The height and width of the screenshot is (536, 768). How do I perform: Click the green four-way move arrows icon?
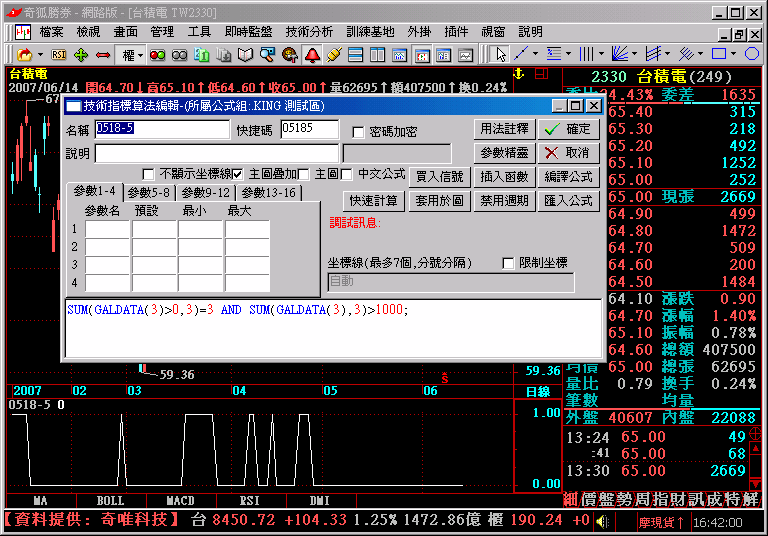(81, 54)
